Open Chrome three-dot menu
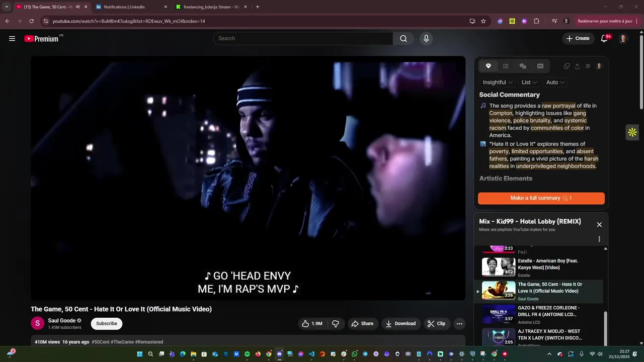The width and height of the screenshot is (644, 362). 638,21
